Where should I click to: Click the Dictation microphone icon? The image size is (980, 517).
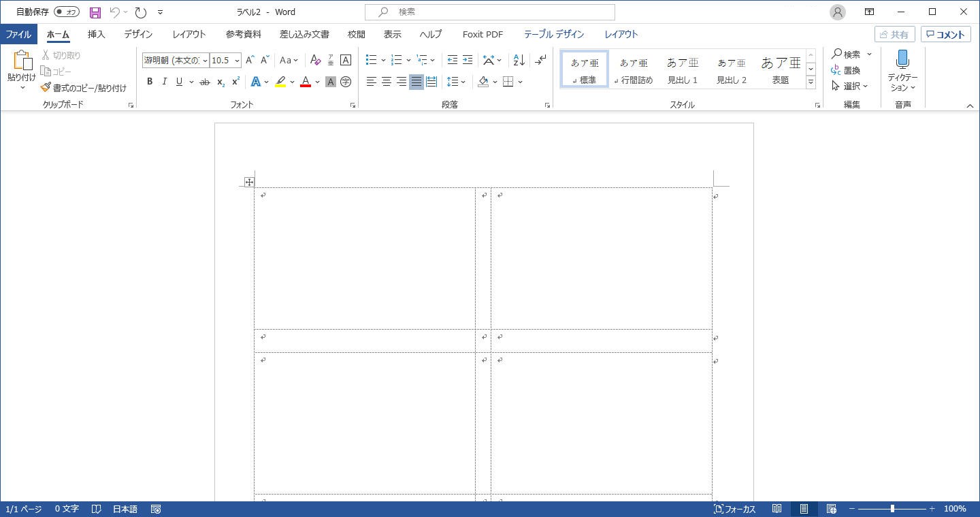coord(902,60)
